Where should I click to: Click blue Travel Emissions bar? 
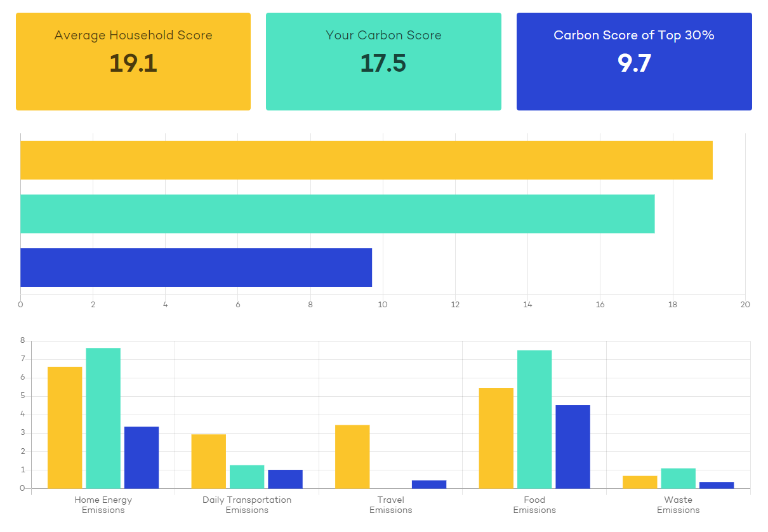429,484
